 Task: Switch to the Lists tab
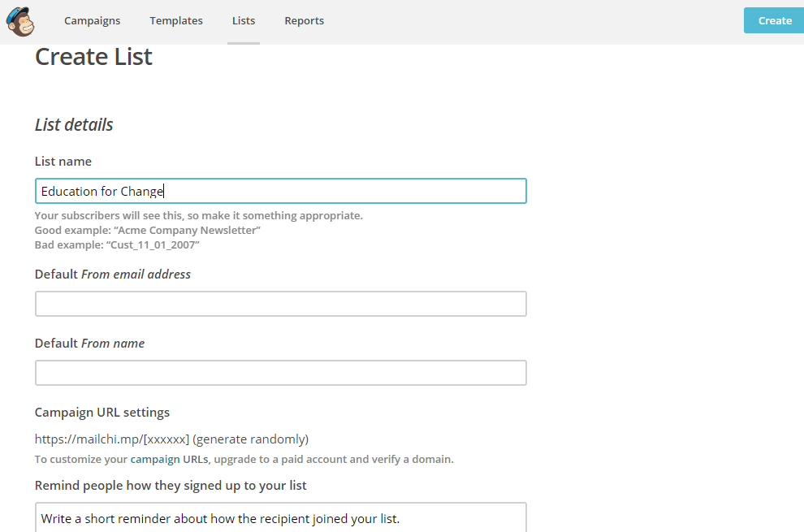[x=243, y=20]
